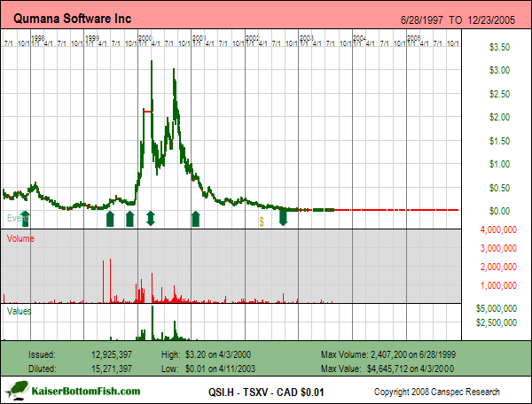Click the up-arrow event marker at the start of 2001
Viewport: 532px width, 404px height.
coord(195,219)
